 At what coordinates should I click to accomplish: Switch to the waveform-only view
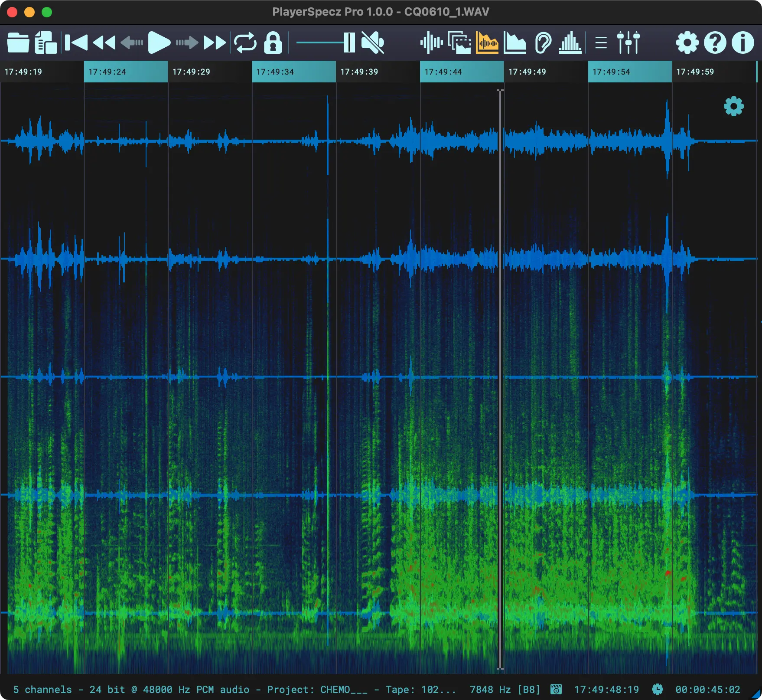(x=431, y=43)
